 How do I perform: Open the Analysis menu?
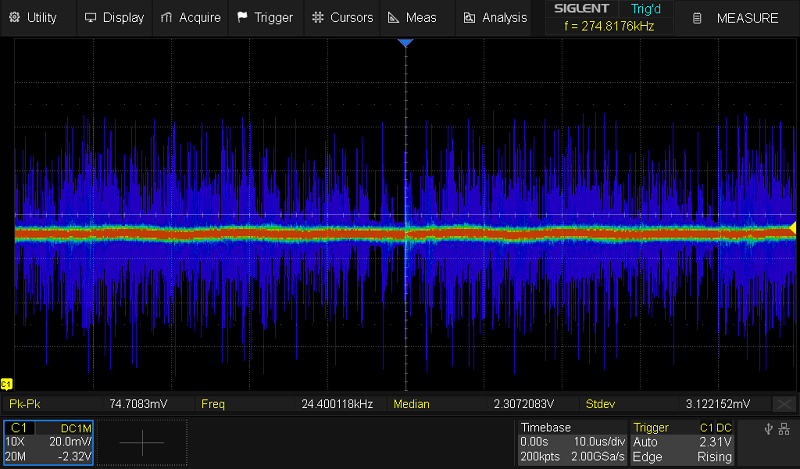[x=495, y=17]
